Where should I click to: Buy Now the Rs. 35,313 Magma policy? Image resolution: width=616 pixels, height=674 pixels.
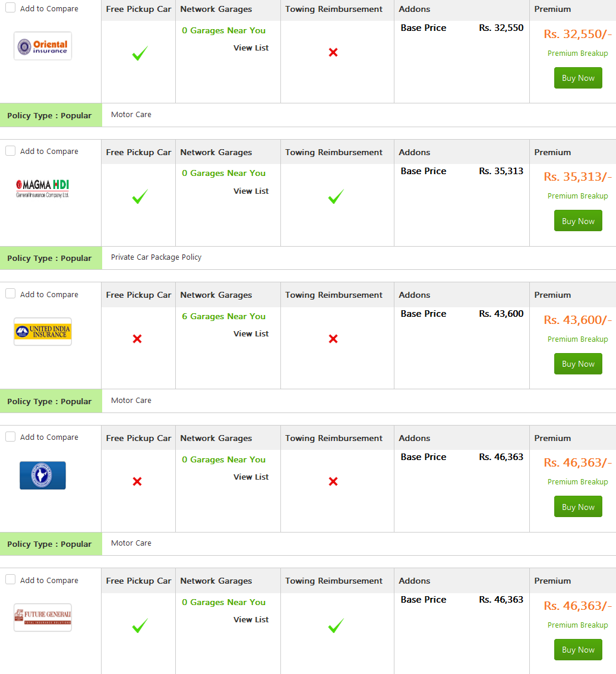coord(578,221)
